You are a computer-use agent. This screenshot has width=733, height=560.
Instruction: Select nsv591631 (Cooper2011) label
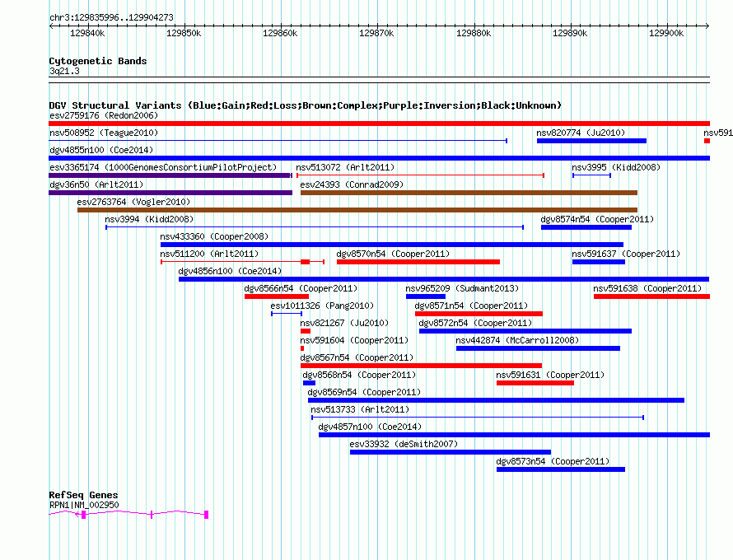[x=550, y=375]
